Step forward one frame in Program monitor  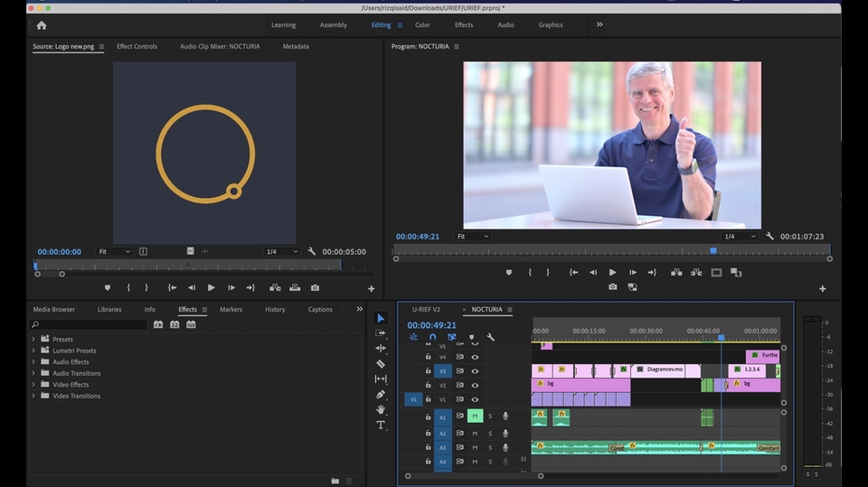point(632,272)
